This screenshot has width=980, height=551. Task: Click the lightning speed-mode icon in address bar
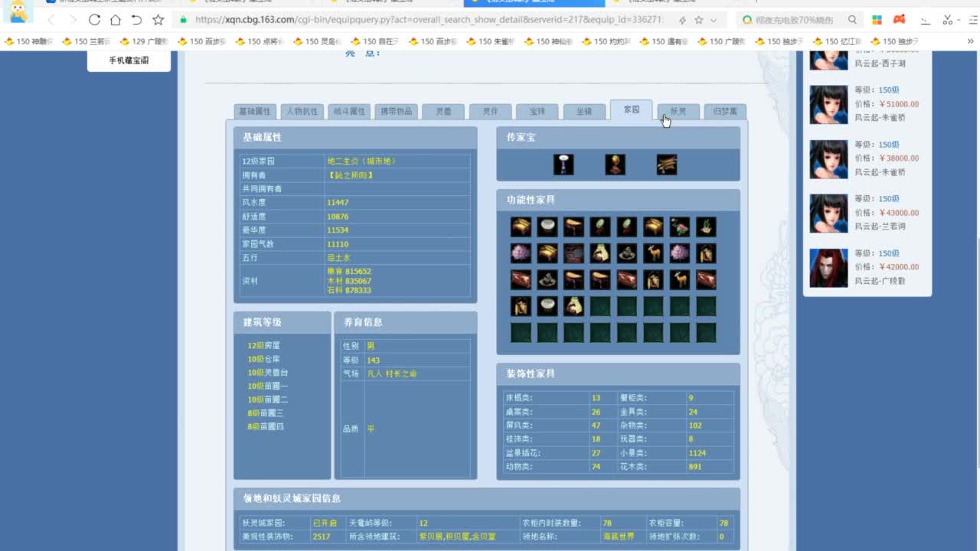[x=683, y=20]
